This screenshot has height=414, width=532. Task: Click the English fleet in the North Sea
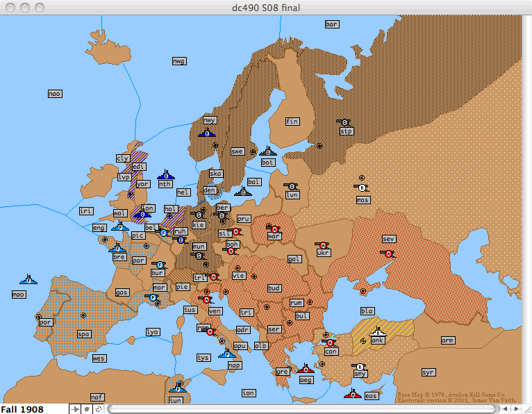coord(165,176)
